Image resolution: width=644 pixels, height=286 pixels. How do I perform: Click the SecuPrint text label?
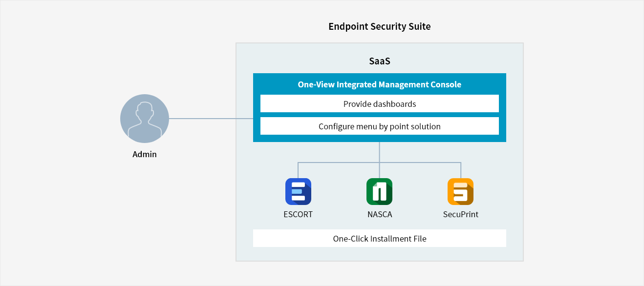pos(461,214)
